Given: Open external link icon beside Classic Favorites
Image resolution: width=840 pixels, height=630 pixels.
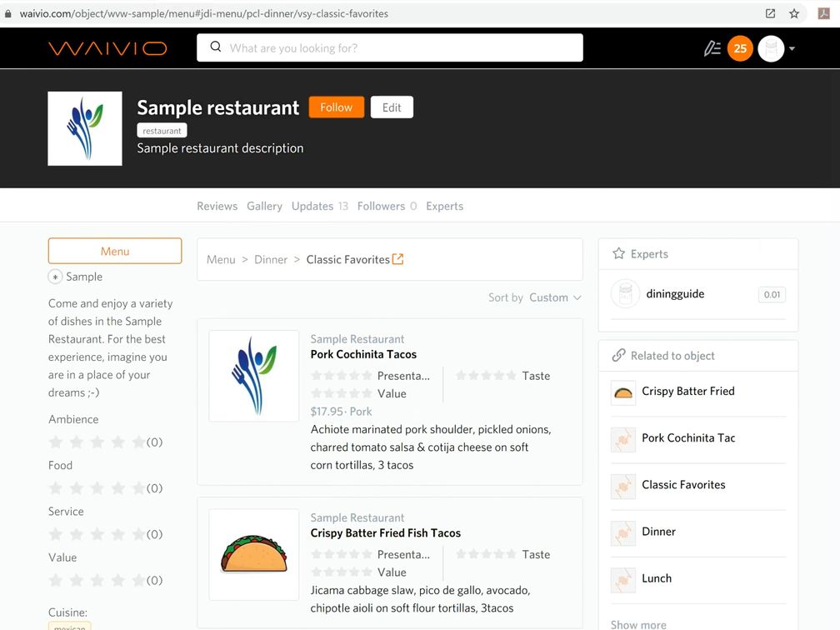Looking at the screenshot, I should pos(398,259).
